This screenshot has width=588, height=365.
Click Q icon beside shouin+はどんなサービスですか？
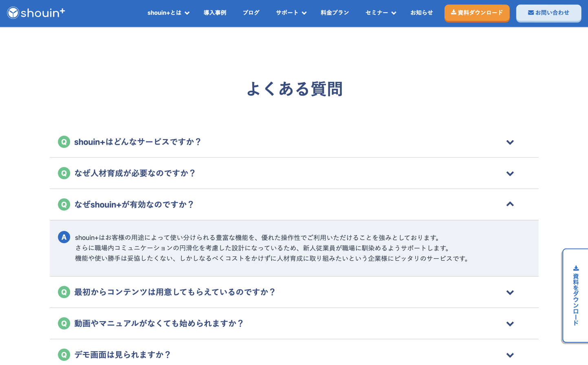[64, 142]
